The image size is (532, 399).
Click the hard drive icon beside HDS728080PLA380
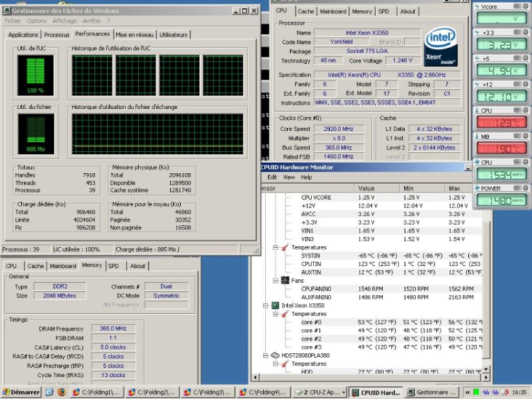point(275,355)
